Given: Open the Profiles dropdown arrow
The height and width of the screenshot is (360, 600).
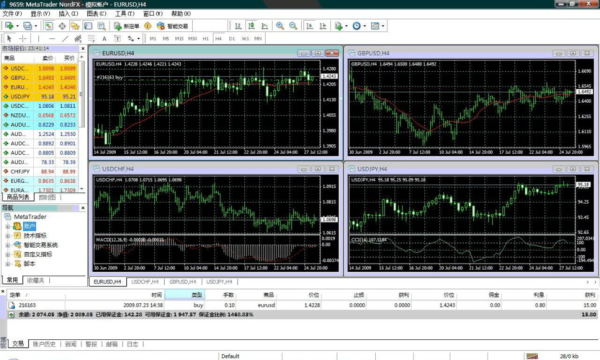Looking at the screenshot, I should click(x=36, y=26).
